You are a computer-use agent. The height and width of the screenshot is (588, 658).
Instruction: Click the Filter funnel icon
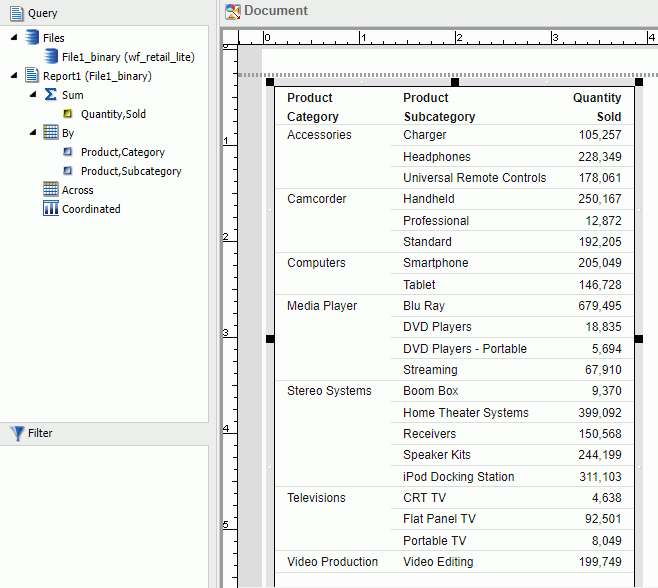(x=16, y=433)
